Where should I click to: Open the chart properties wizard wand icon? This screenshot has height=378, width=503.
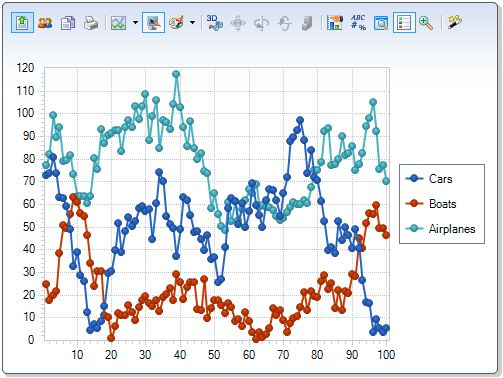455,23
